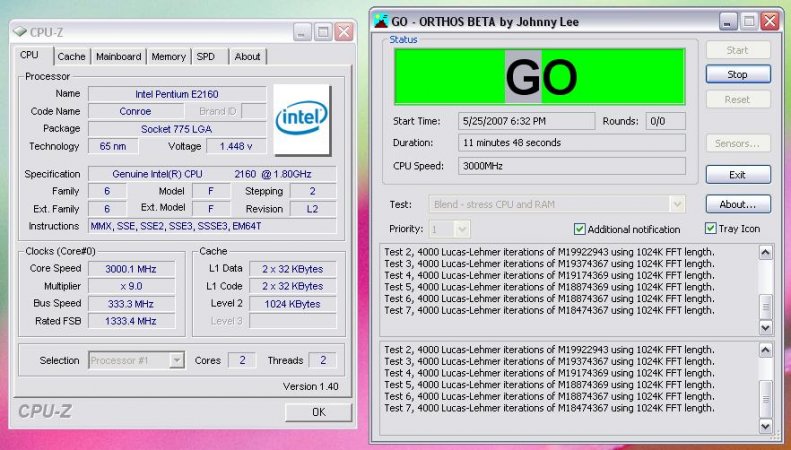Open About... dialog in ORTHOS

pos(738,204)
